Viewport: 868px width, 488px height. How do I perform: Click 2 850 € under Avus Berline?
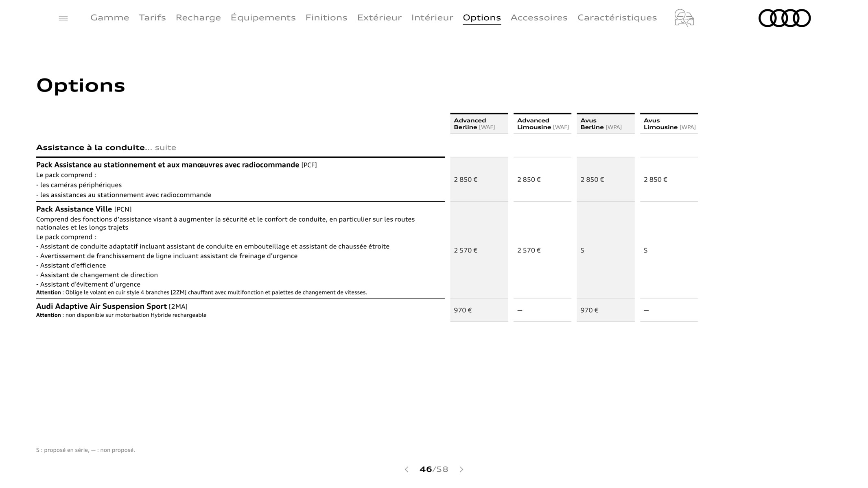pyautogui.click(x=592, y=179)
